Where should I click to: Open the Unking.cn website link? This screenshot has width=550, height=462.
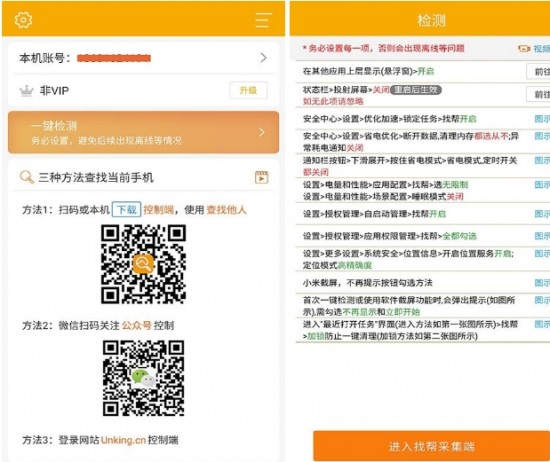pos(123,440)
